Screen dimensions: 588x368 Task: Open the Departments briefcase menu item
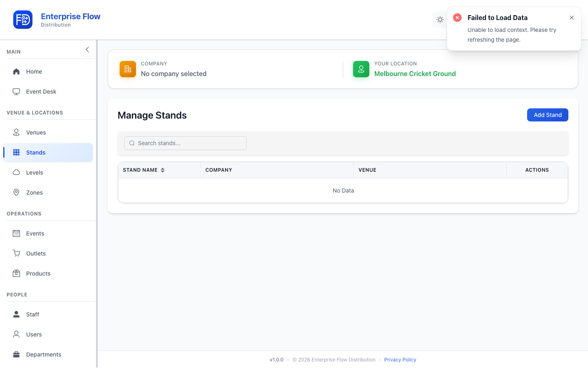(x=48, y=355)
